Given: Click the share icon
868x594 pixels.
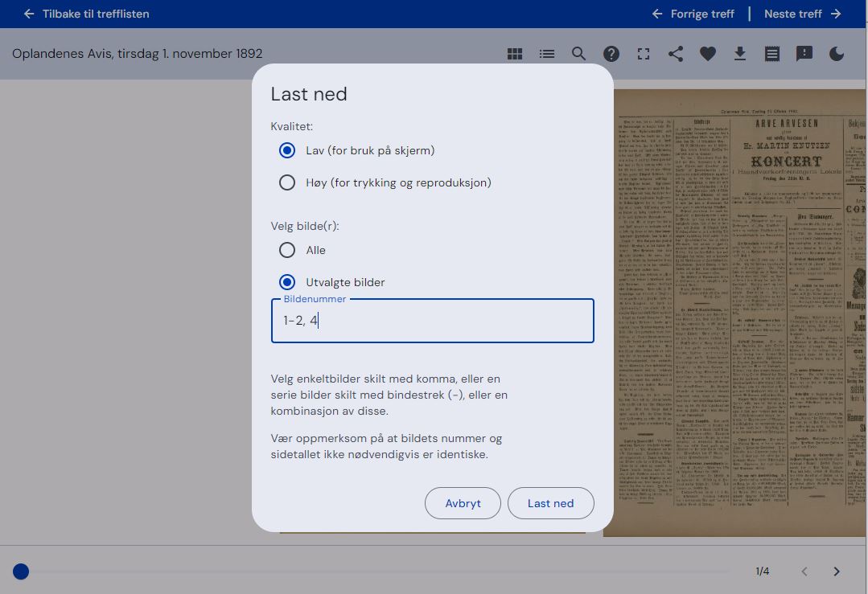Looking at the screenshot, I should pos(676,54).
